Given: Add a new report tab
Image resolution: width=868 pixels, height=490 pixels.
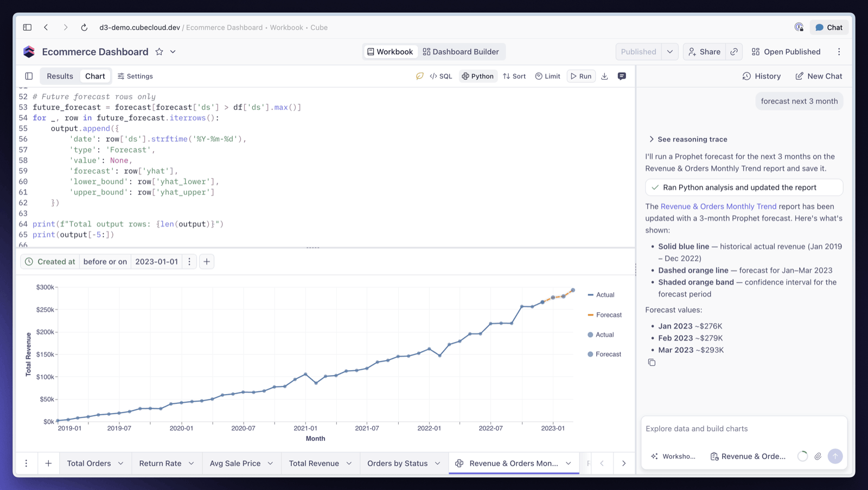Looking at the screenshot, I should (x=48, y=463).
